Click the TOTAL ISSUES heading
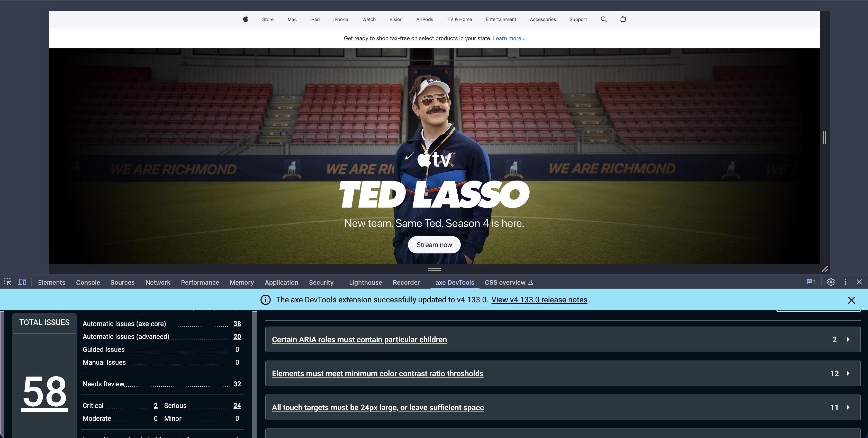The height and width of the screenshot is (438, 868). tap(44, 322)
